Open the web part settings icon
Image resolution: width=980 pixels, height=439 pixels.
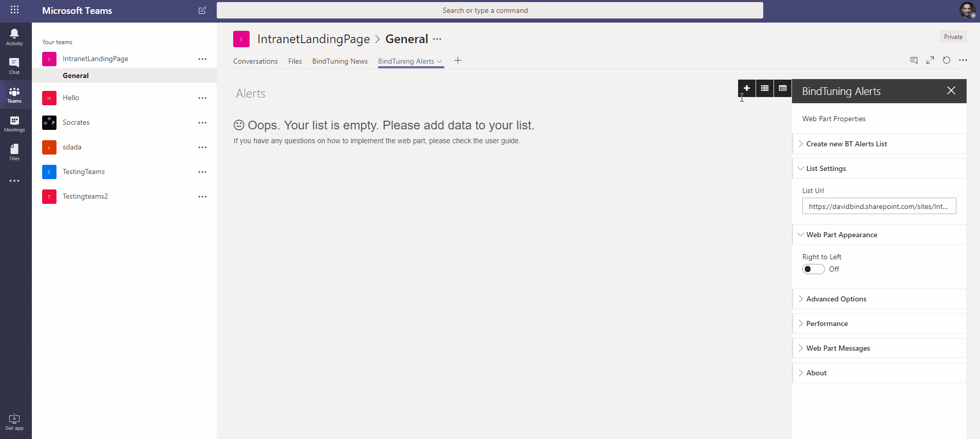pos(783,88)
